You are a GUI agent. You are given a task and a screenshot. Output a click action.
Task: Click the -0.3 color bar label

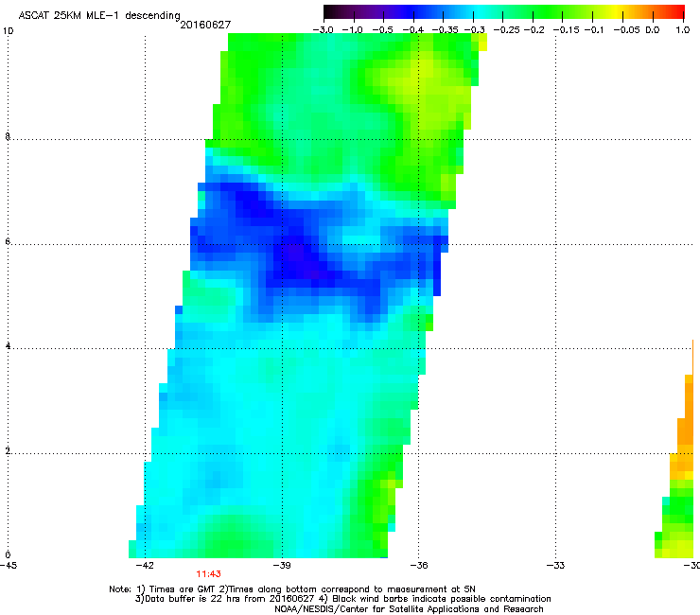[475, 30]
